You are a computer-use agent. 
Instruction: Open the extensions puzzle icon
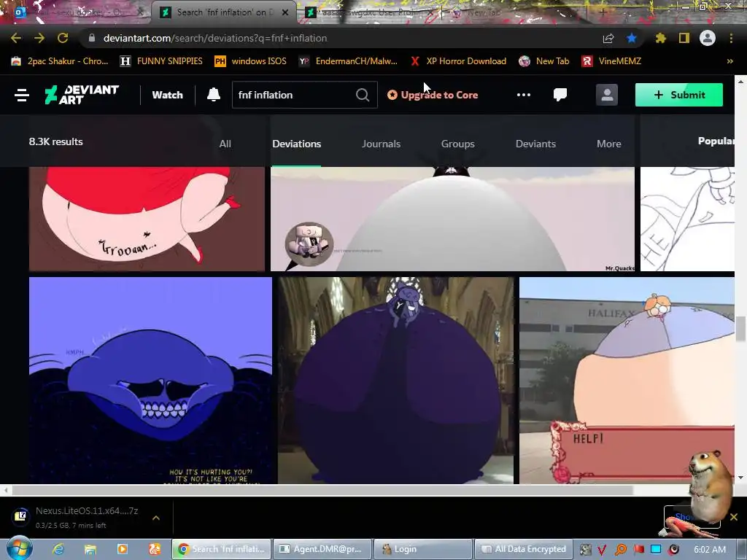click(x=660, y=38)
